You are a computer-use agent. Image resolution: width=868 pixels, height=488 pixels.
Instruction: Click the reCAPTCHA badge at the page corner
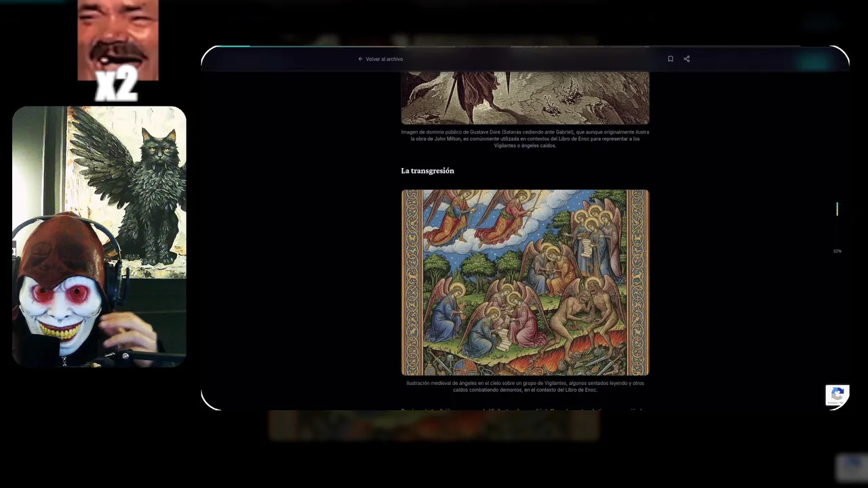tap(837, 395)
